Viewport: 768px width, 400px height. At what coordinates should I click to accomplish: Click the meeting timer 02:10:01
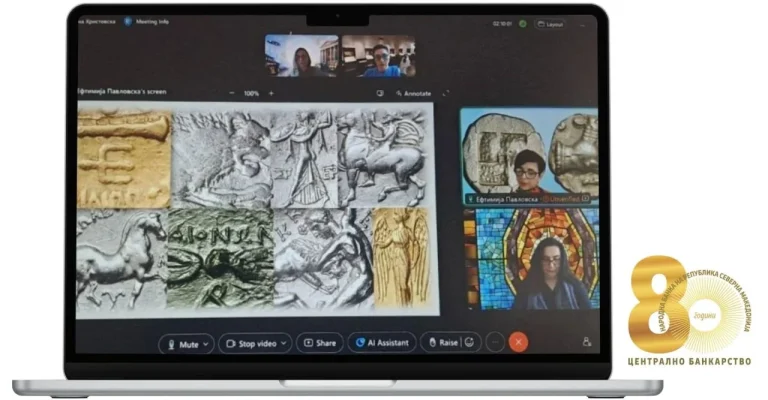[x=502, y=24]
